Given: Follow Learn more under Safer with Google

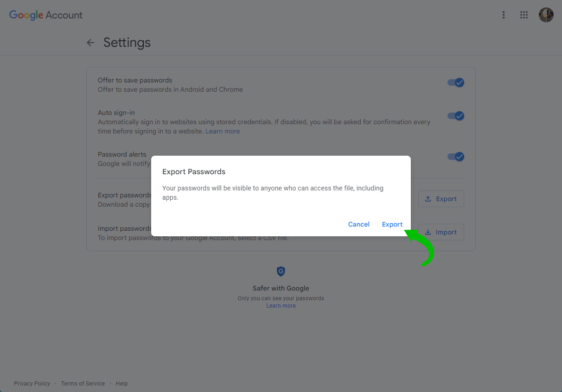Looking at the screenshot, I should (281, 306).
